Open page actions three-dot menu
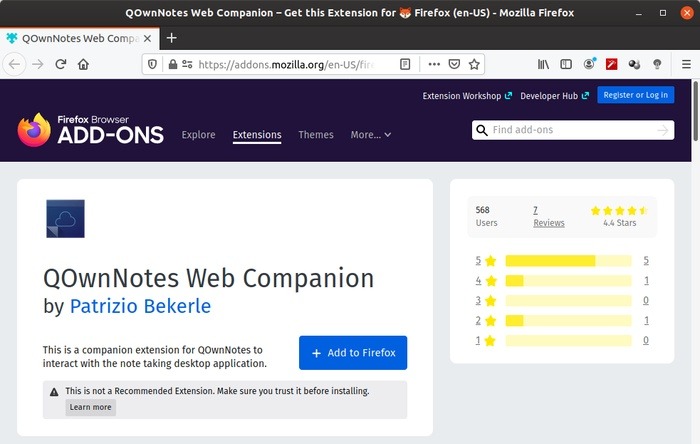The height and width of the screenshot is (444, 700). tap(434, 64)
